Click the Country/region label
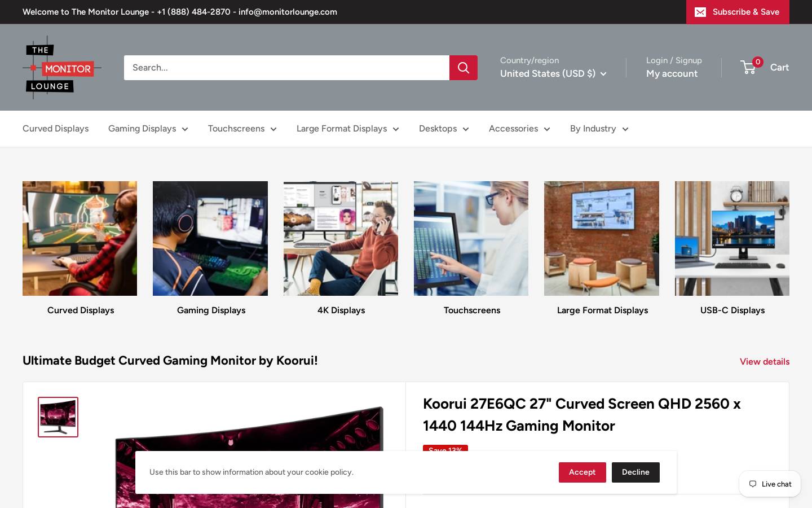The width and height of the screenshot is (812, 508). coord(529,60)
